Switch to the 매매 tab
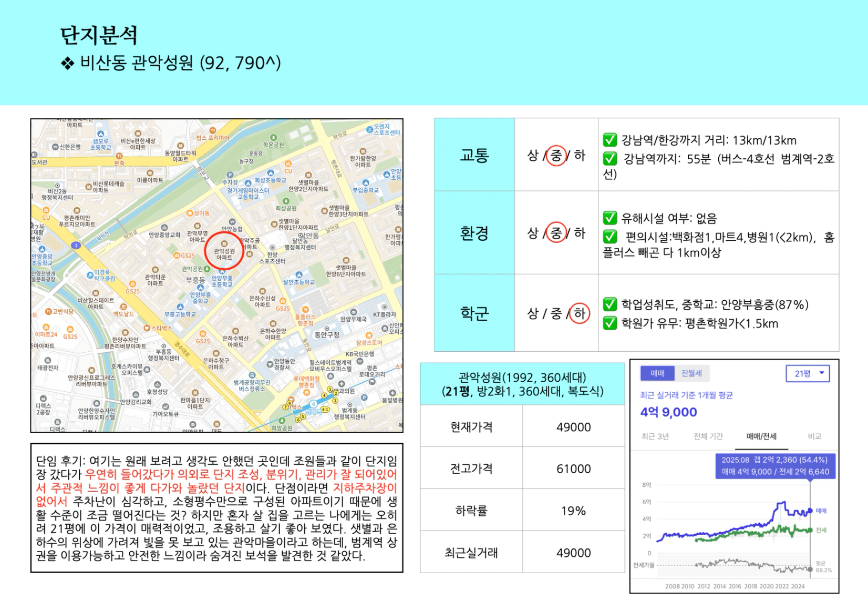 click(x=657, y=373)
